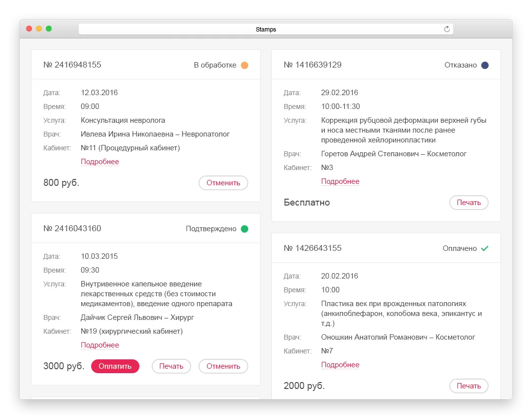Click date value 12.03.2016
The width and height of the screenshot is (532, 419).
click(99, 93)
